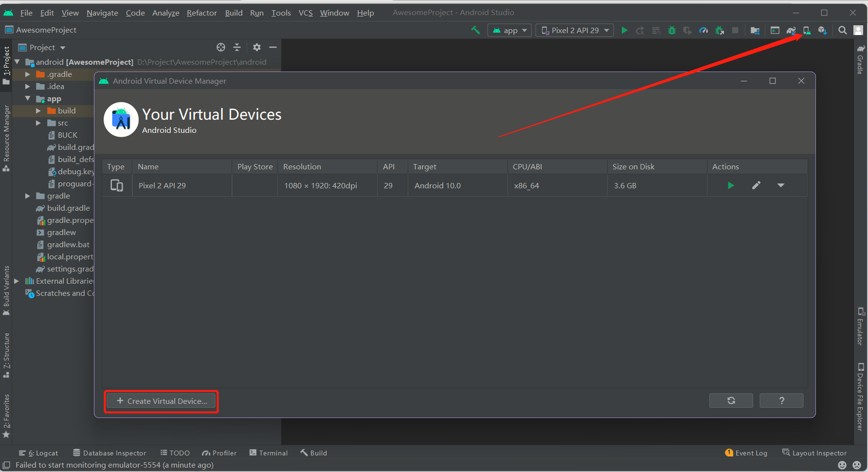Open the Pixel 2 API 29 device dropdown

(575, 30)
